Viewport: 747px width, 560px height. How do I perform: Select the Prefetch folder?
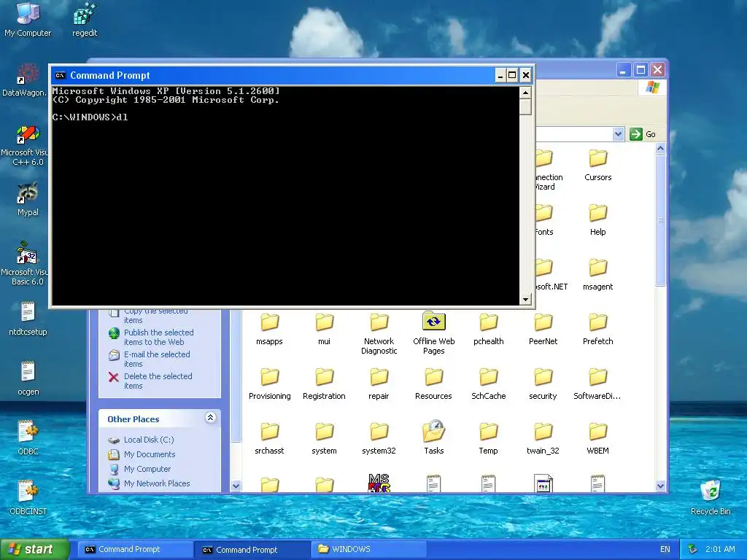598,329
